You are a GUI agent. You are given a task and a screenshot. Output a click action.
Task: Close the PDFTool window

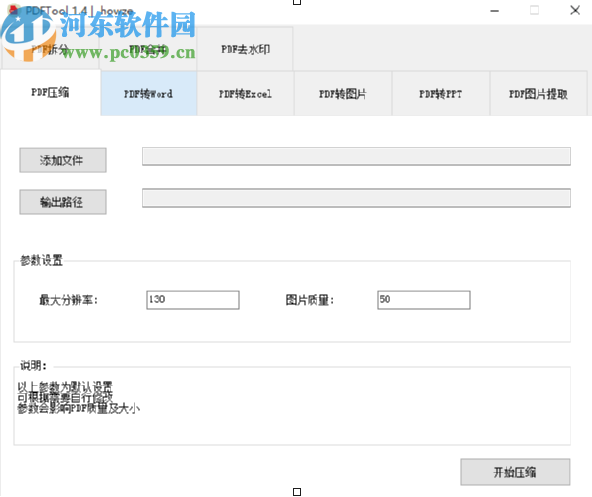575,10
